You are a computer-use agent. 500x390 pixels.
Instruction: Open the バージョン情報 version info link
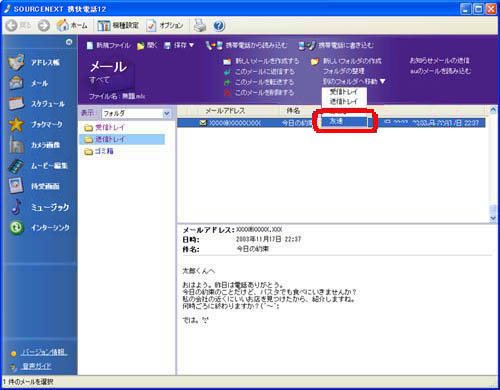pos(44,352)
